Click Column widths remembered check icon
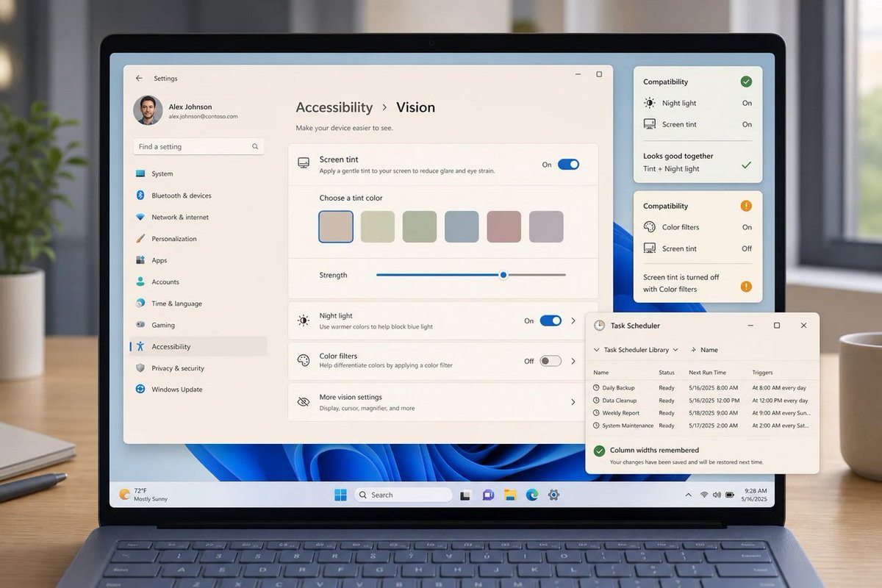882x588 pixels. [x=599, y=451]
